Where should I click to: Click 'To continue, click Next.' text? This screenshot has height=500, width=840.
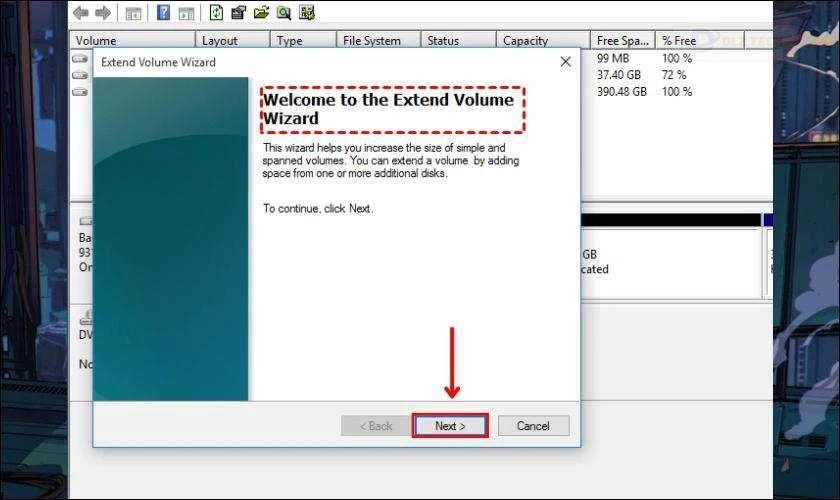click(318, 208)
